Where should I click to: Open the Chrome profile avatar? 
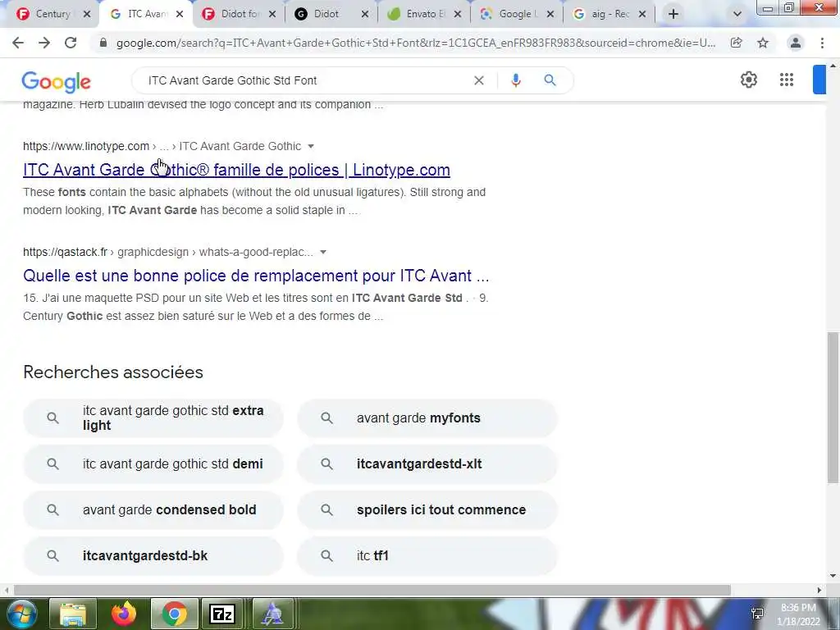(796, 43)
